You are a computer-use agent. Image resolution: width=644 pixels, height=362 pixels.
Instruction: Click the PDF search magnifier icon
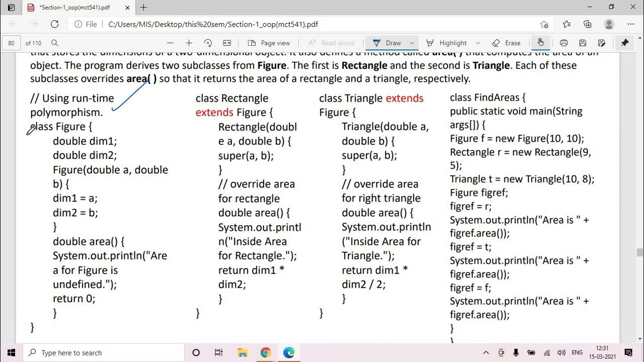coord(54,43)
